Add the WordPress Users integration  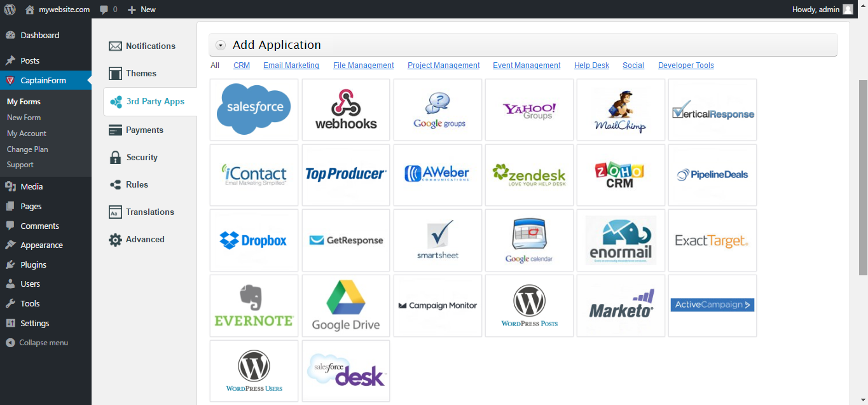pyautogui.click(x=254, y=371)
